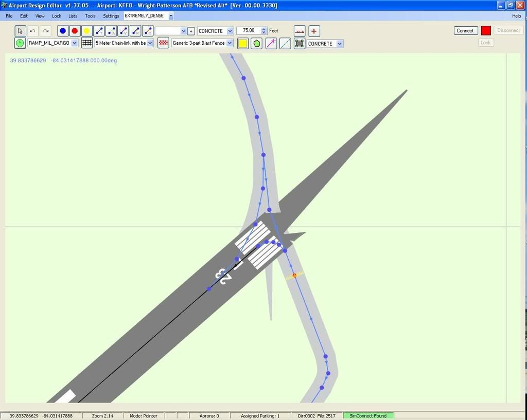The width and height of the screenshot is (527, 420).
Task: Open the EXTREMELY_DENSE scenery density dropdown
Action: pyautogui.click(x=171, y=16)
